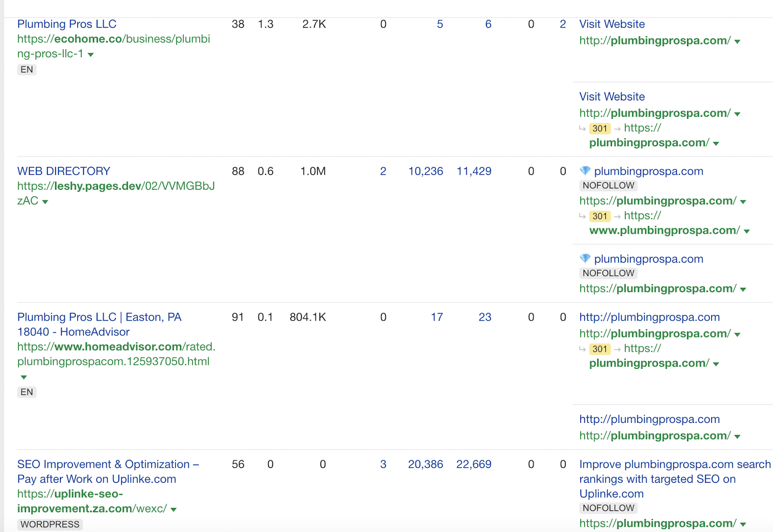The height and width of the screenshot is (532, 773).
Task: Click the 2.7K value in the ecohome row
Action: point(314,24)
